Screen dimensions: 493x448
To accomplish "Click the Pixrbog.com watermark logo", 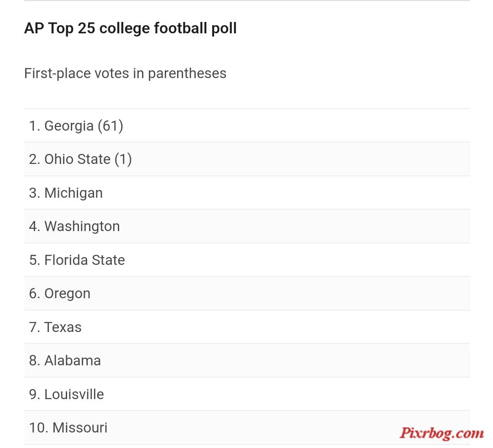I will (x=442, y=433).
